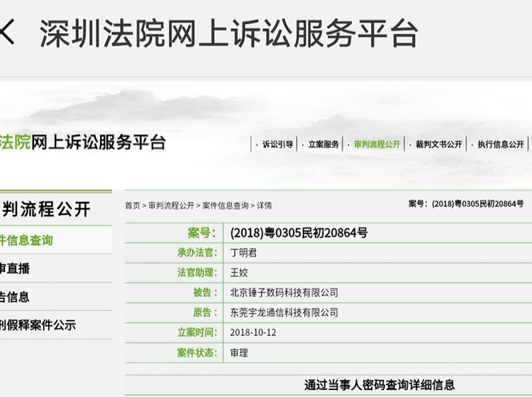Open the 立案服务 navigation menu

point(323,144)
